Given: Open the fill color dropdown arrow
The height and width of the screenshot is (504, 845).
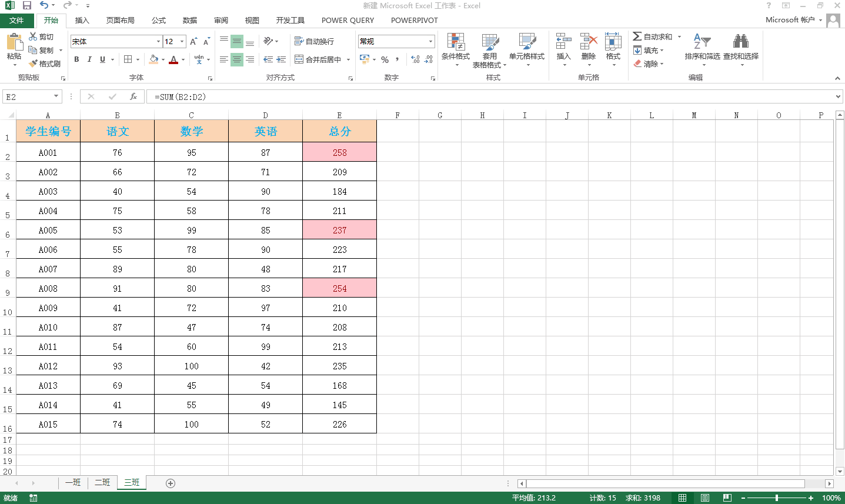Looking at the screenshot, I should 163,59.
